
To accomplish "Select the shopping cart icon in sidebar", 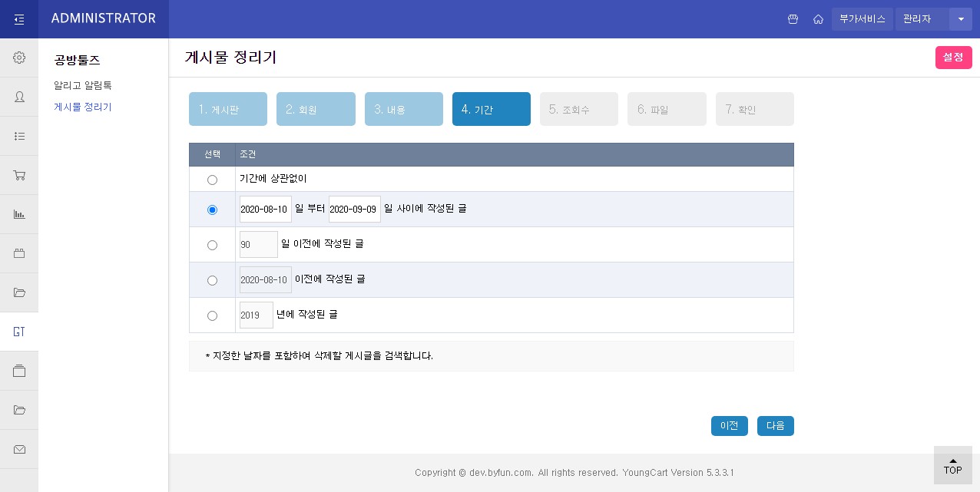I will pos(19,175).
